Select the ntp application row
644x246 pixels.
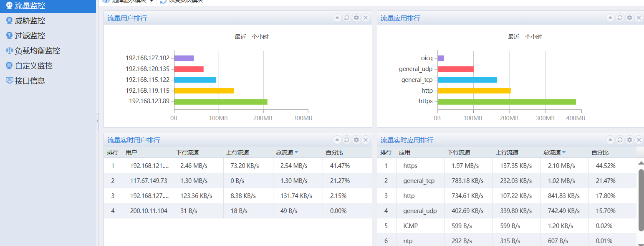pyautogui.click(x=507, y=241)
